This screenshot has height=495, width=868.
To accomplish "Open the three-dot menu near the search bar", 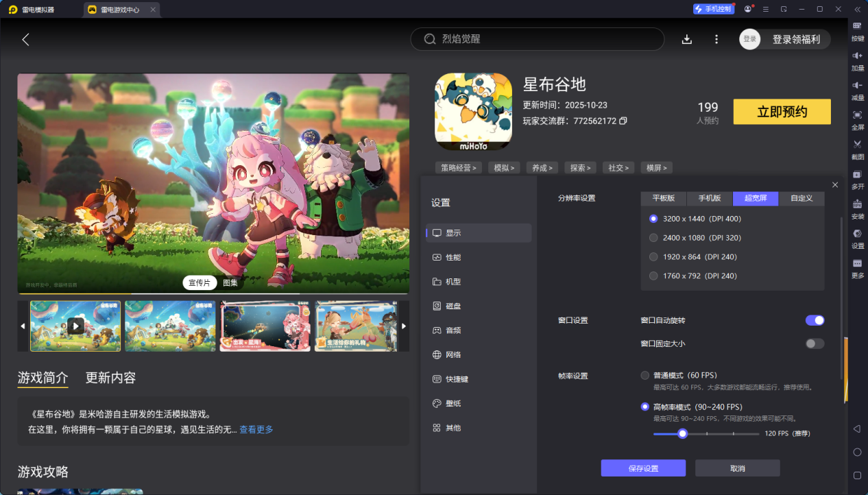I will tap(716, 39).
